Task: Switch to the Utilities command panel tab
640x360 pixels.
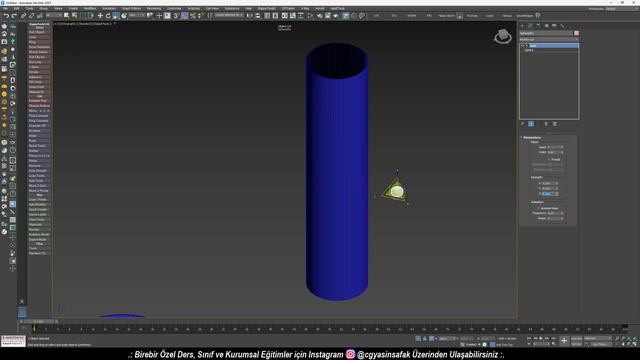Action: click(562, 26)
